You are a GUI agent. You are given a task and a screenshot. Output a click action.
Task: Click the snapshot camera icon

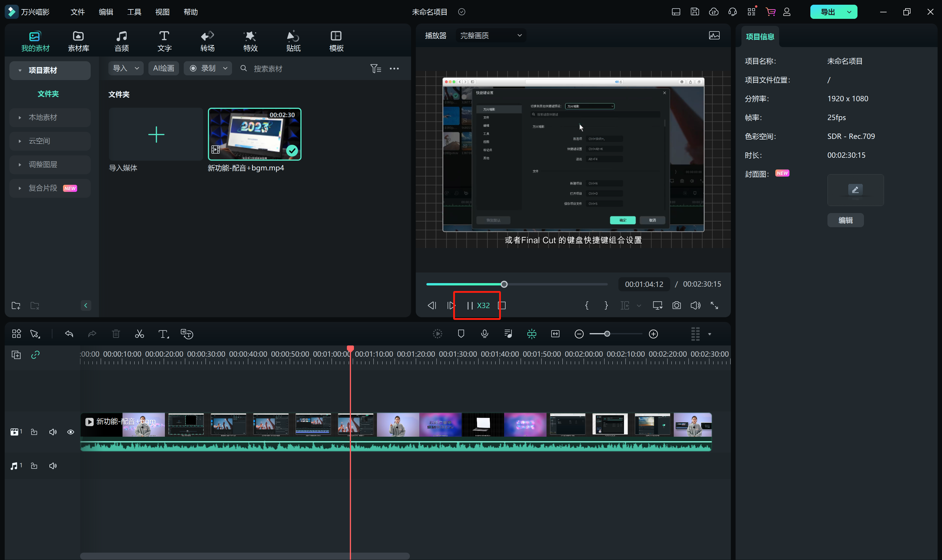coord(676,305)
